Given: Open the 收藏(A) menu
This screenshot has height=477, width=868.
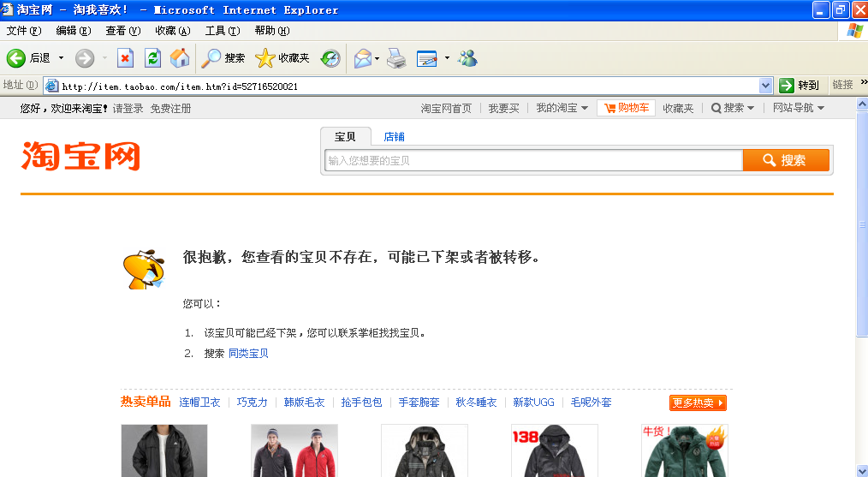Looking at the screenshot, I should pos(173,31).
